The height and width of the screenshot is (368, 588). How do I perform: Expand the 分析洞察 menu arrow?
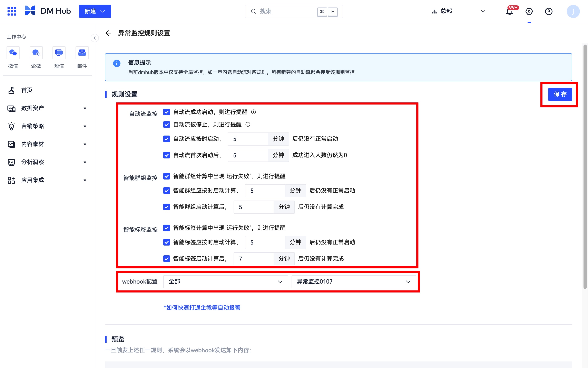pyautogui.click(x=85, y=162)
